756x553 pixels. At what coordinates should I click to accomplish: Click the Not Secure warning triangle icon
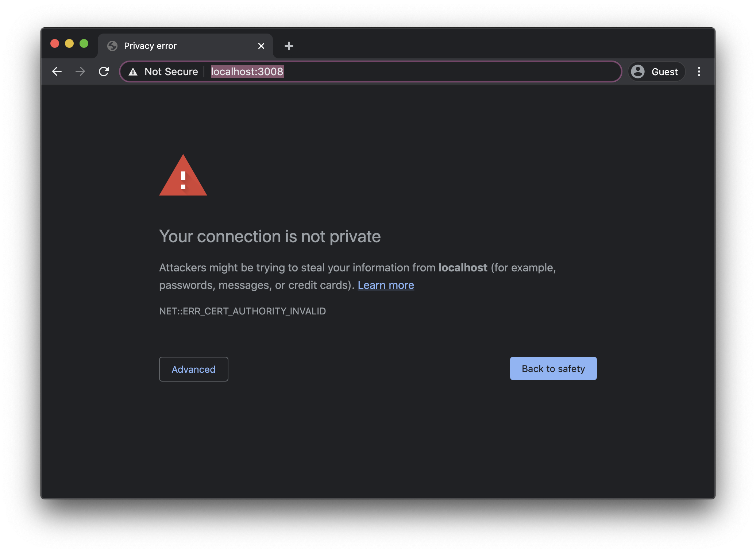(x=133, y=72)
